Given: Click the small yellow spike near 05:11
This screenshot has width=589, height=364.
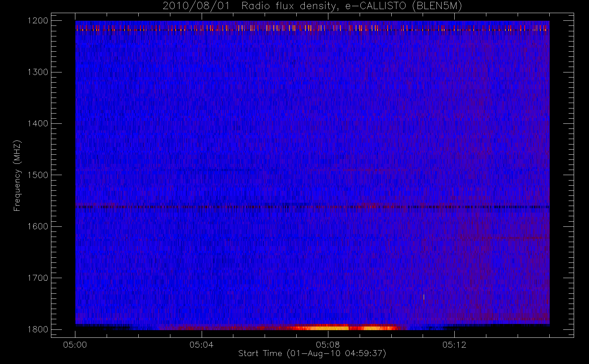Looking at the screenshot, I should (424, 297).
